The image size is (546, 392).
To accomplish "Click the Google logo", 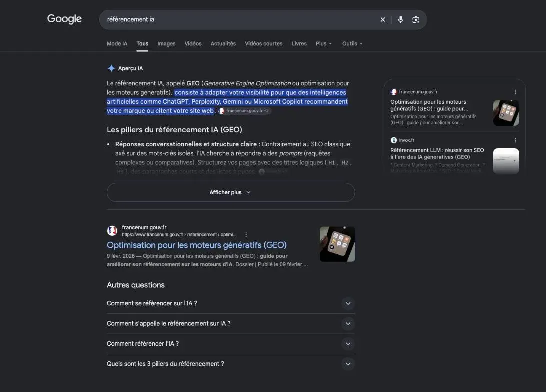I will click(64, 19).
